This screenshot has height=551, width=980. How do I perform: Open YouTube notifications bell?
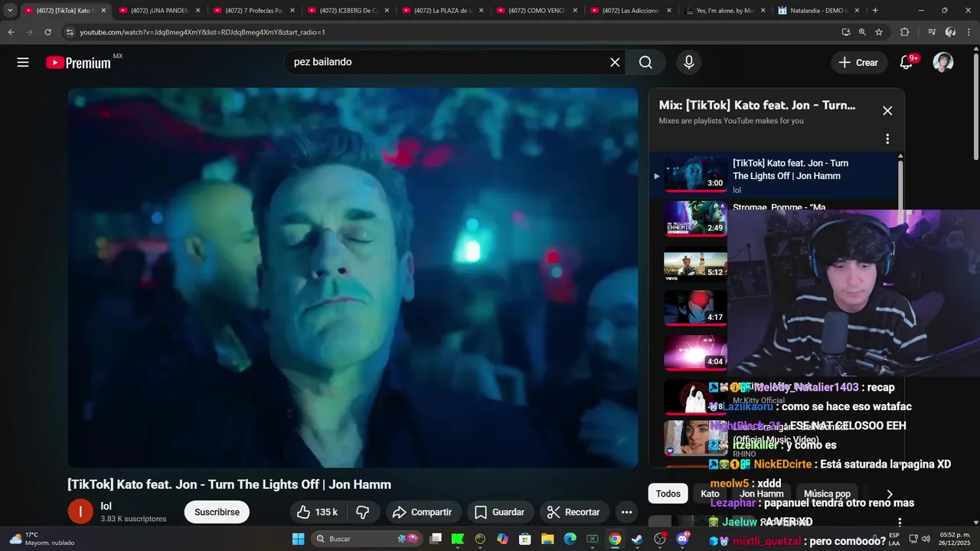906,63
